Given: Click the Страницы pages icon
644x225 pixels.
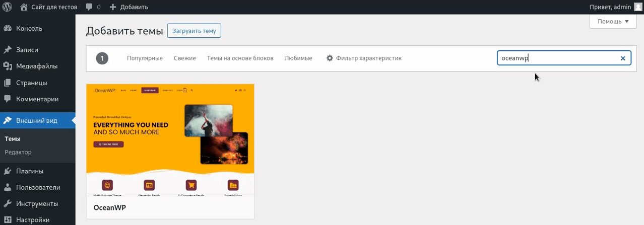Looking at the screenshot, I should click(8, 83).
